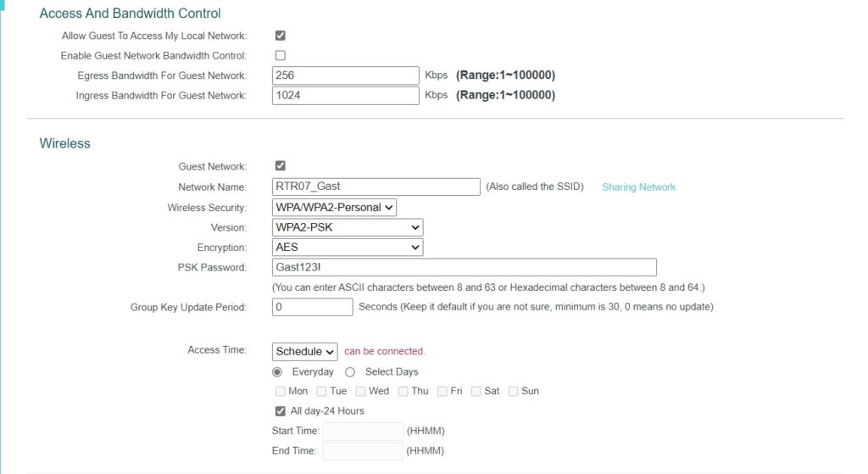Select the Everyday radio button
Viewport: 868px width, 474px height.
277,372
